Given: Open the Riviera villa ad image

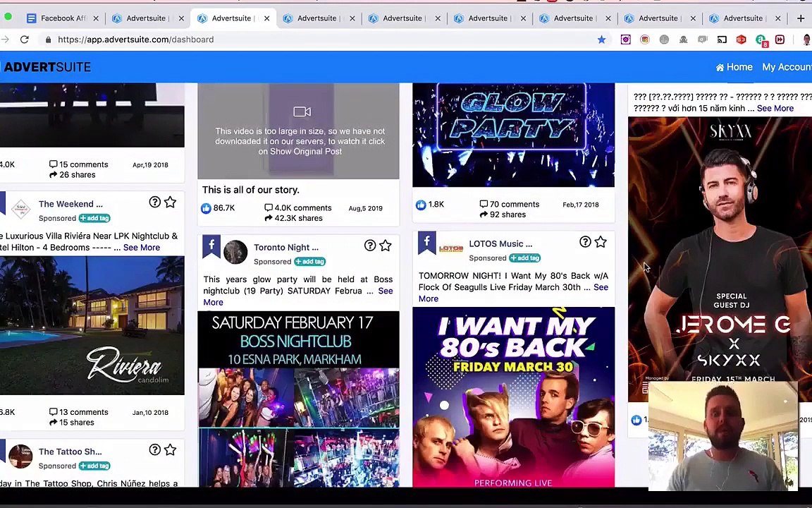Looking at the screenshot, I should [92, 325].
